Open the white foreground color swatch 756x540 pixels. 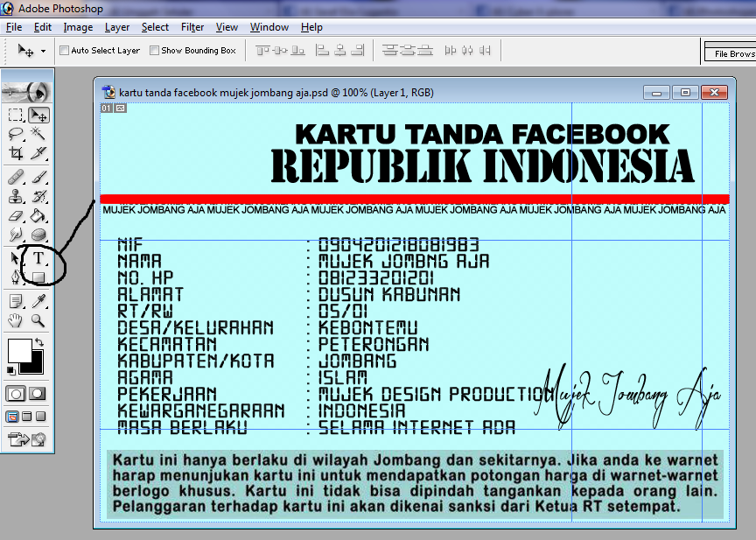(x=20, y=351)
